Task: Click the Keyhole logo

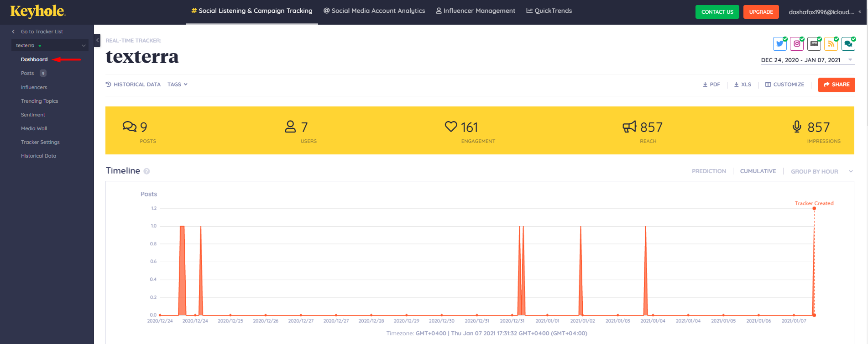Action: point(38,11)
